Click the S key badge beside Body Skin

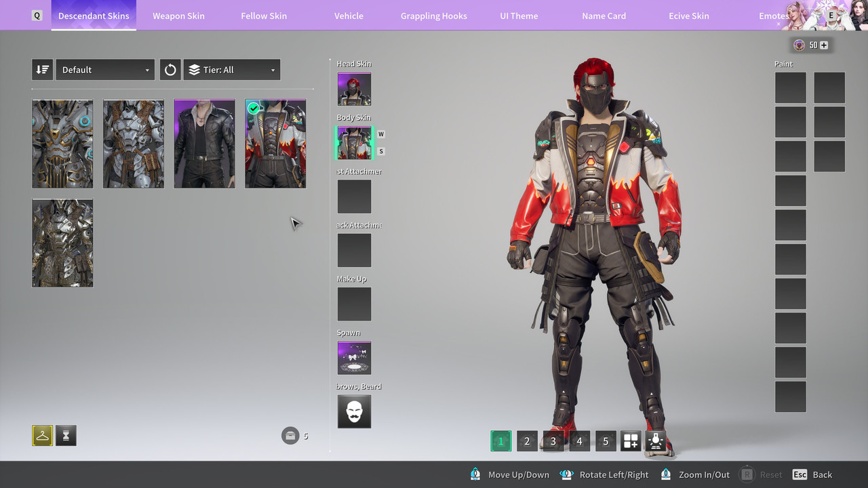(x=381, y=151)
